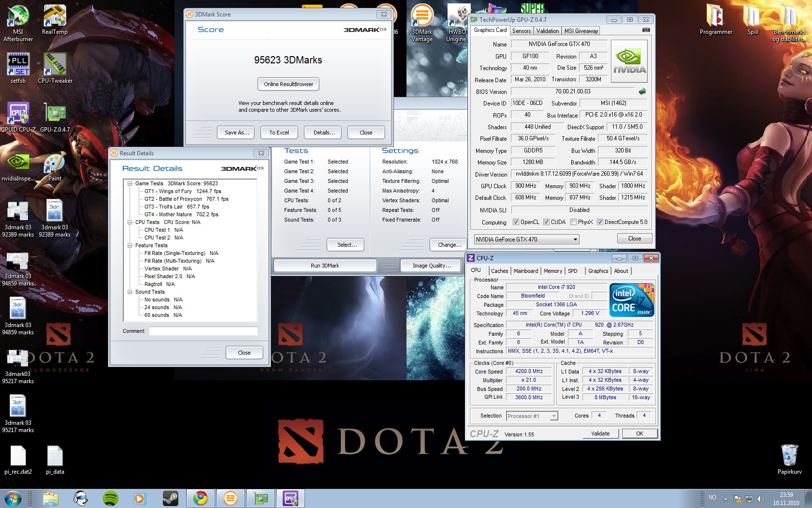Click the Save As... button

tap(237, 133)
